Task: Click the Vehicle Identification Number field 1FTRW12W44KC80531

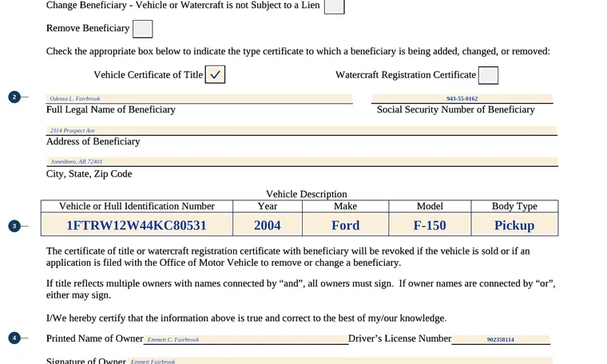Action: coord(137,225)
